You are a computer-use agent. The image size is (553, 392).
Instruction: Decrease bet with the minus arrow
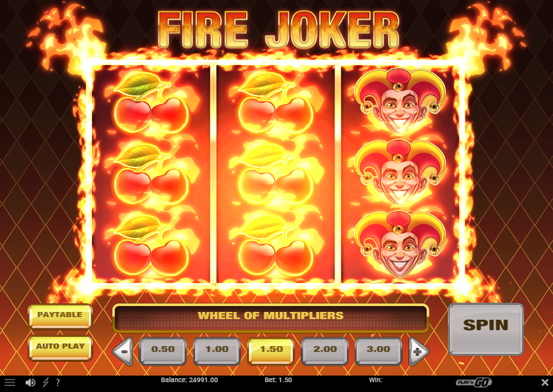pos(123,351)
